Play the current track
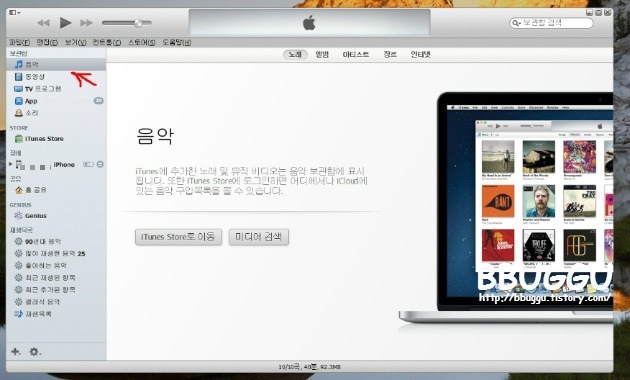This screenshot has height=380, width=630. tap(65, 23)
